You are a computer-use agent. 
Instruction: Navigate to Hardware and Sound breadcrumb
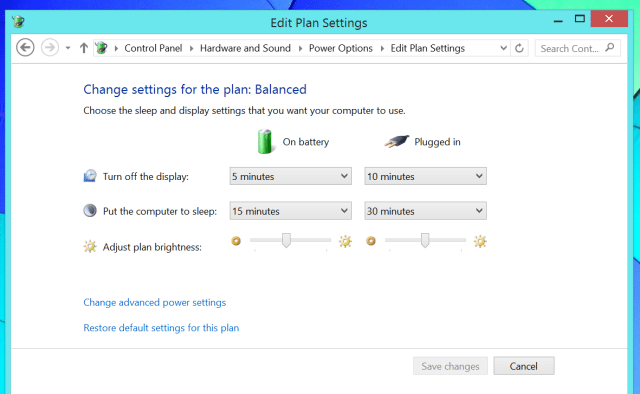tap(245, 48)
